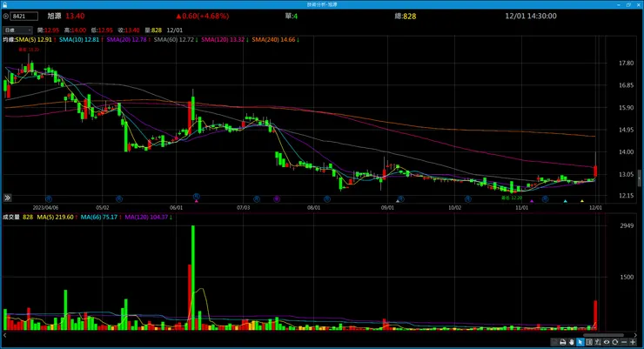Click the event marker circle near 10/02
This screenshot has width=644, height=349.
(468, 198)
